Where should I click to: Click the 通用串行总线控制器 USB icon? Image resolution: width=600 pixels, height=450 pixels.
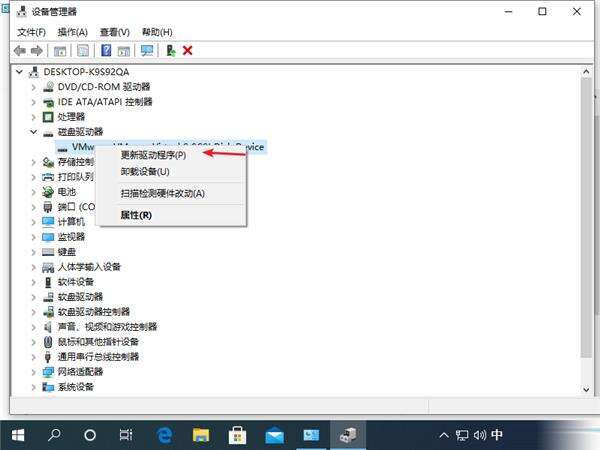(x=48, y=357)
